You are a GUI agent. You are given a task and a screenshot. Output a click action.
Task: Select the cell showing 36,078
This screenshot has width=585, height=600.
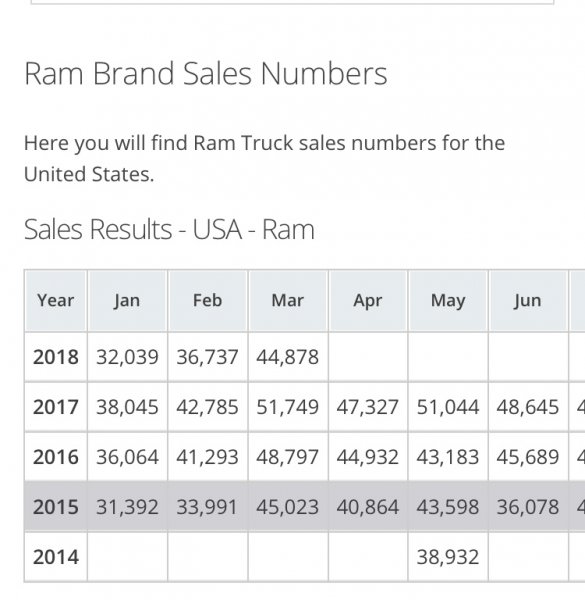coord(528,507)
